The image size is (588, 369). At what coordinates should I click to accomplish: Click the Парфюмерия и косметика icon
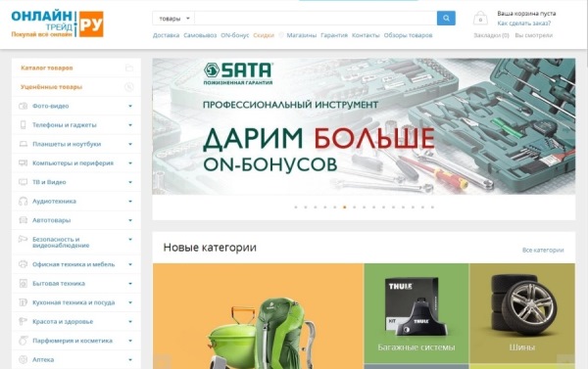point(23,341)
